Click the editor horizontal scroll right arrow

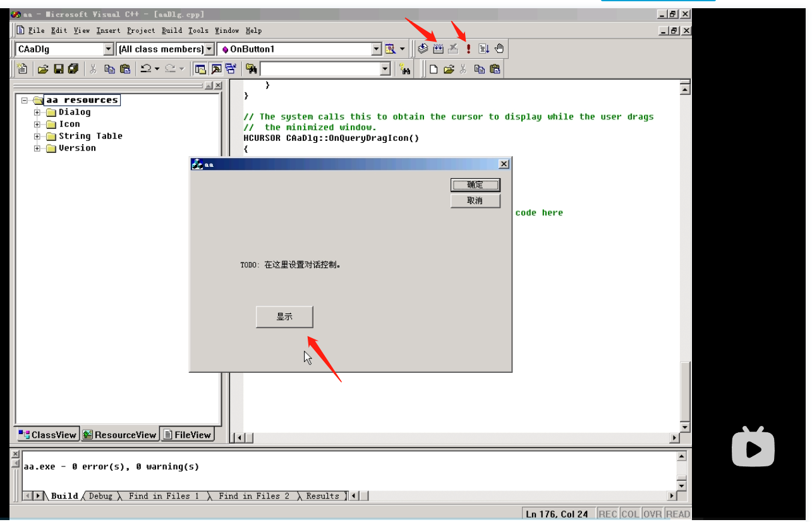coord(674,438)
